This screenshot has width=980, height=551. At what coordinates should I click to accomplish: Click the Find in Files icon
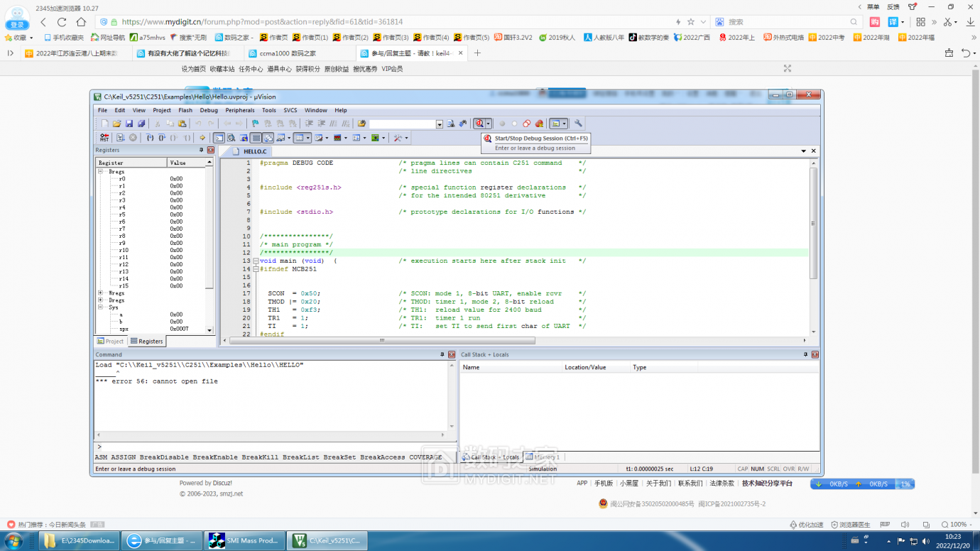(361, 124)
